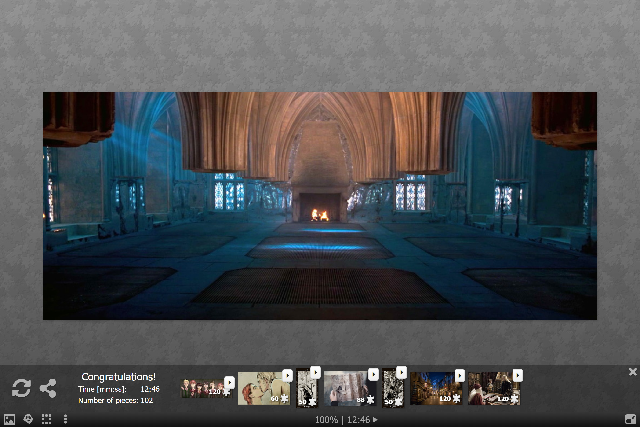Click the play badge on the 88-piece thumbnail
Image resolution: width=640 pixels, height=427 pixels.
pyautogui.click(x=373, y=374)
